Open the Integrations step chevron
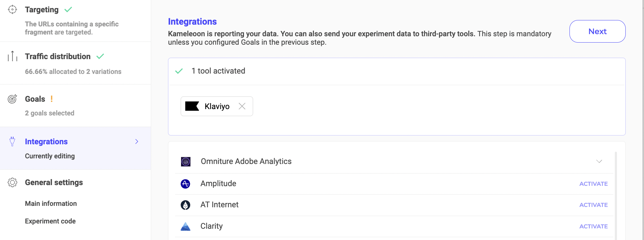Screen dimensions: 644x240 137,141
